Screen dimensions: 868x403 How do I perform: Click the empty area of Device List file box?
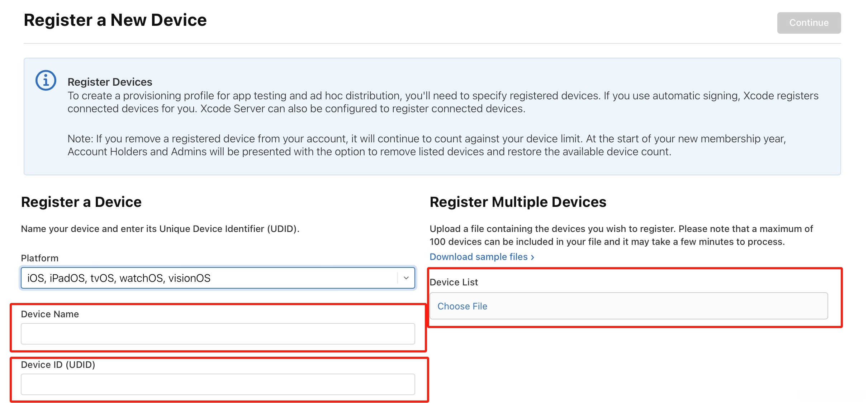point(663,306)
